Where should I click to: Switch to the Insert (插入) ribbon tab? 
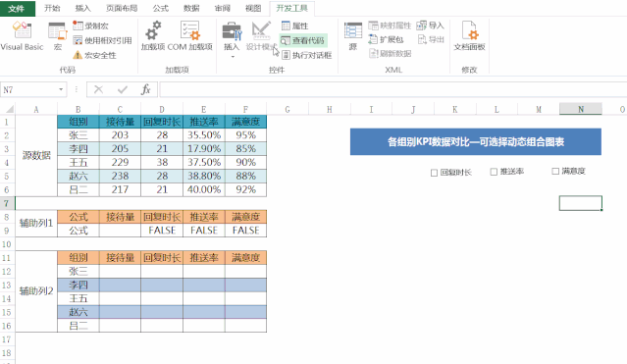pyautogui.click(x=82, y=8)
